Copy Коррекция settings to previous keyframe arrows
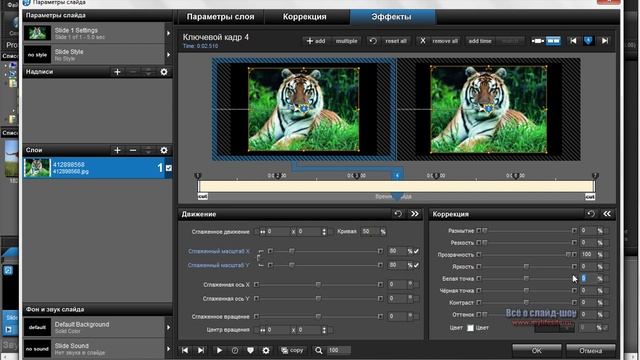The width and height of the screenshot is (640, 360). click(607, 214)
